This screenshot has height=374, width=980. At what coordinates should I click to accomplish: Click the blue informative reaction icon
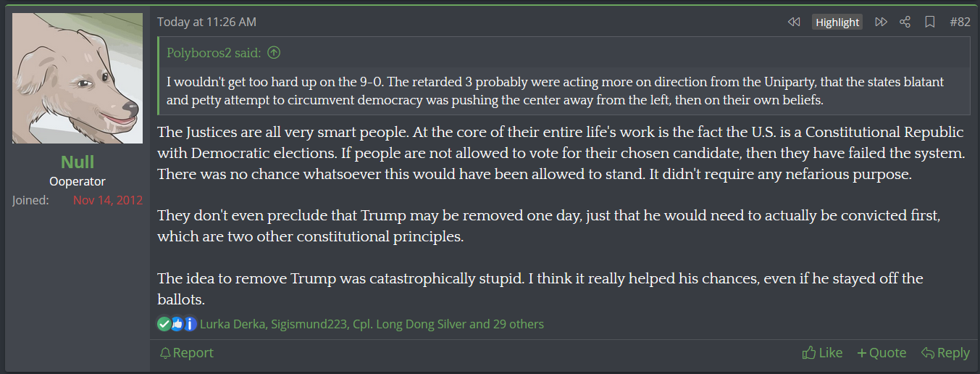(190, 324)
